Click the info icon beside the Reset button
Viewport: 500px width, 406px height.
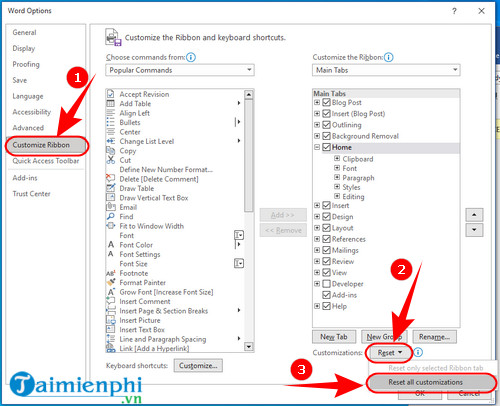coord(418,352)
